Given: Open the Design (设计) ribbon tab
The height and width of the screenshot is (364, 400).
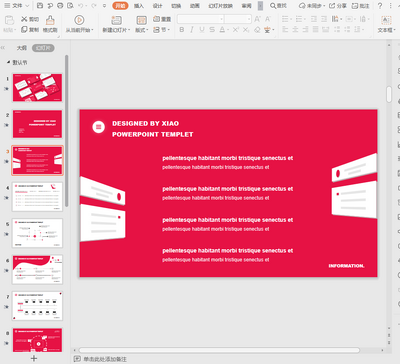Looking at the screenshot, I should click(x=157, y=6).
